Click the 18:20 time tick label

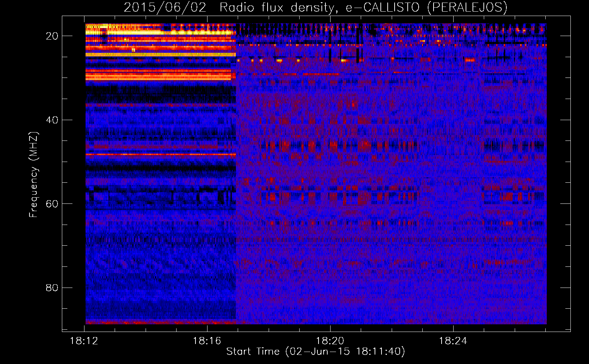coord(330,341)
